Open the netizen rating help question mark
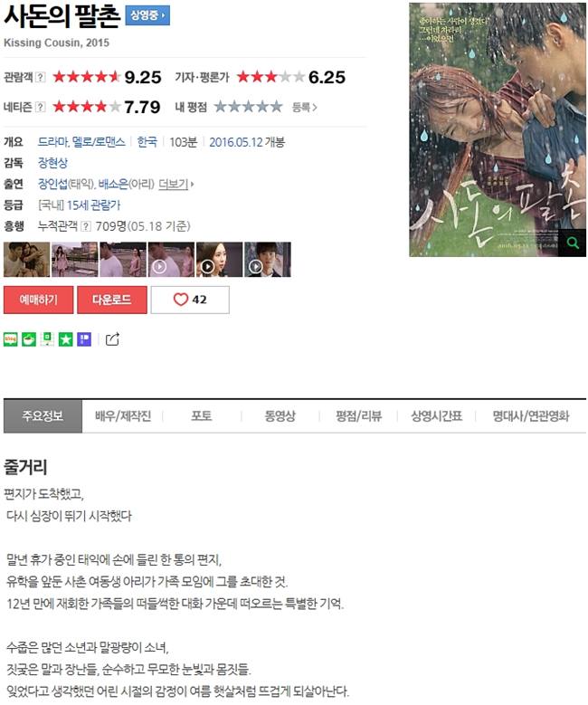This screenshot has width=588, height=705. point(41,107)
